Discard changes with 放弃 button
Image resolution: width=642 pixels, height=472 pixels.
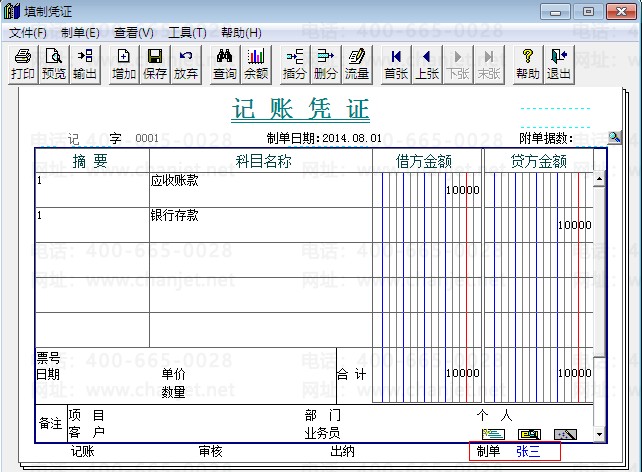(186, 64)
